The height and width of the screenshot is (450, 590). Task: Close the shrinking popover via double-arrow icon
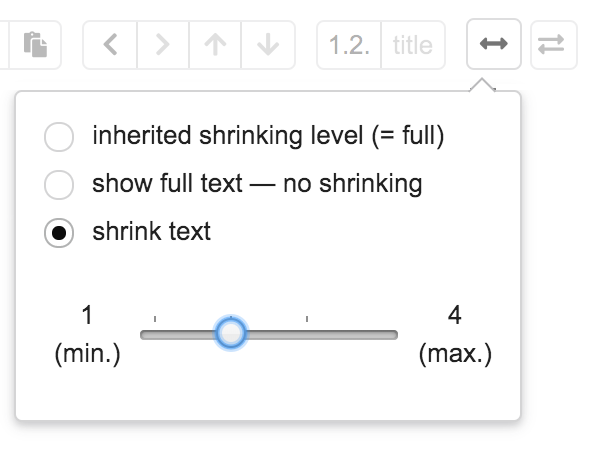[x=494, y=44]
